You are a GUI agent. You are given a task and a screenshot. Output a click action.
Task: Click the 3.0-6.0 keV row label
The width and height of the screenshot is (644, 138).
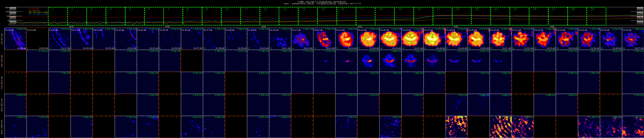[2, 39]
